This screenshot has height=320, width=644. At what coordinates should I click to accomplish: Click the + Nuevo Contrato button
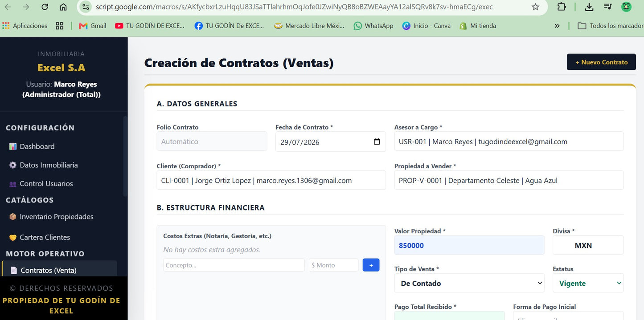tap(601, 62)
